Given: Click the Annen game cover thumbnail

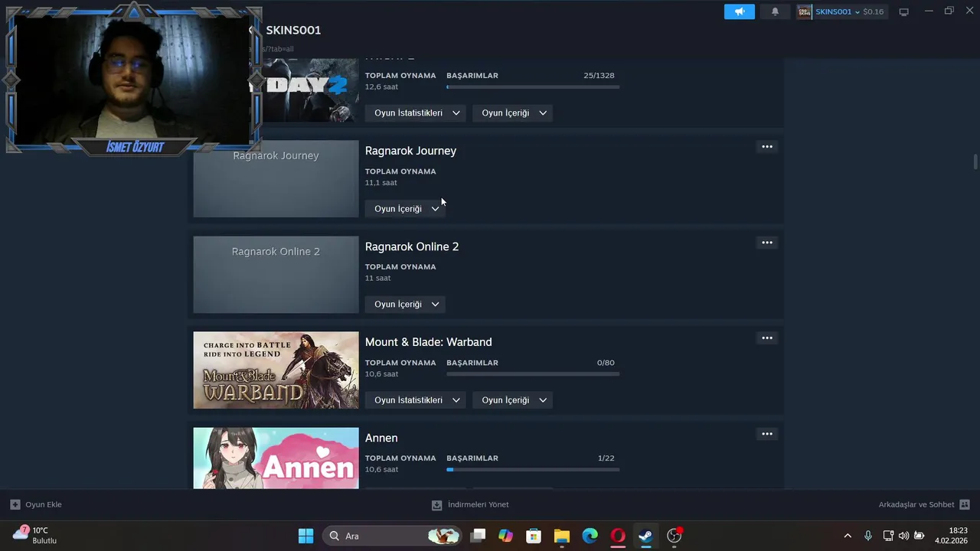Looking at the screenshot, I should tap(276, 458).
